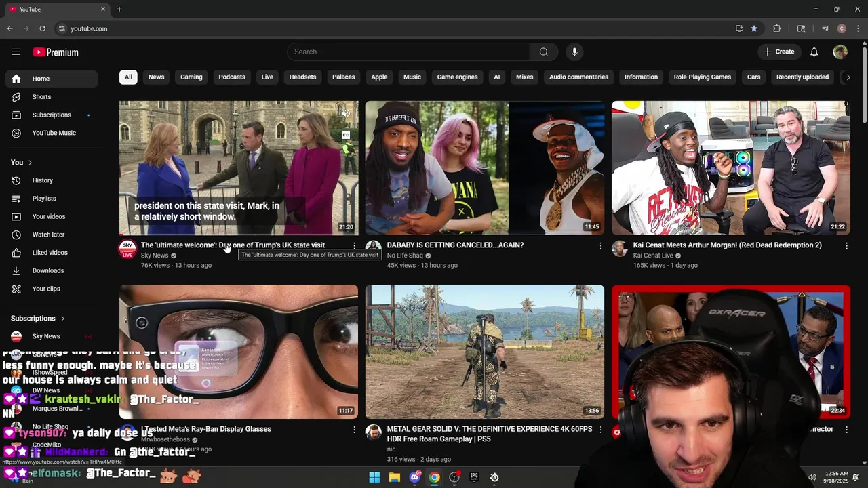Open menu for Meta Ray-Ban glasses video
868x488 pixels.
354,430
